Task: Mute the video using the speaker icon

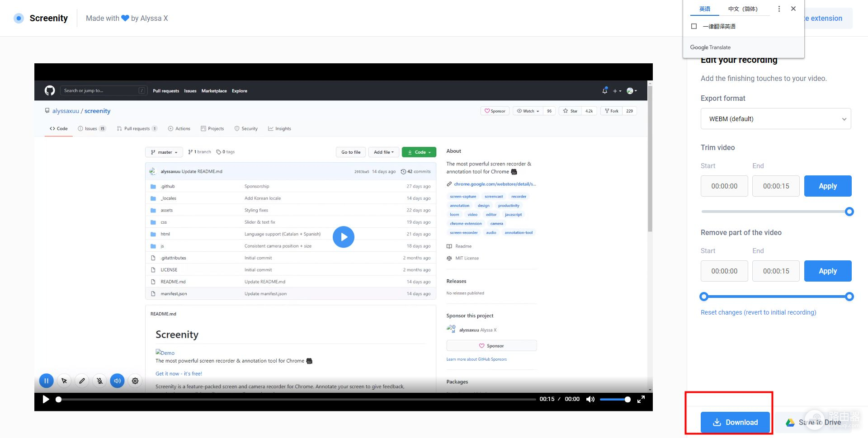Action: pyautogui.click(x=590, y=399)
